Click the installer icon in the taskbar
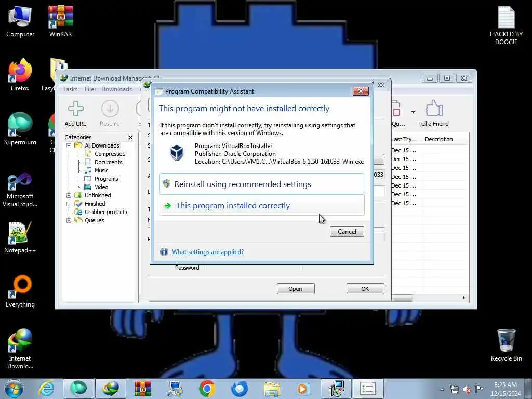532x399 pixels. [x=336, y=389]
